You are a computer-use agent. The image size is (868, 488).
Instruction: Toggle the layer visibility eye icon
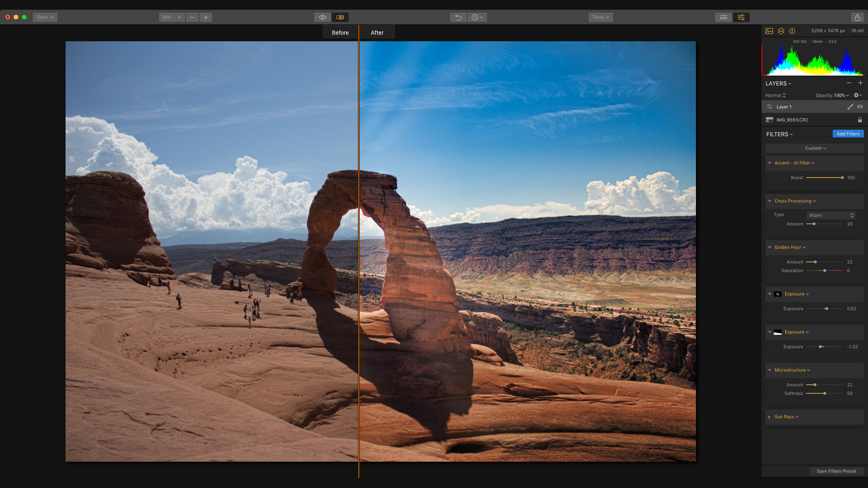pos(861,106)
